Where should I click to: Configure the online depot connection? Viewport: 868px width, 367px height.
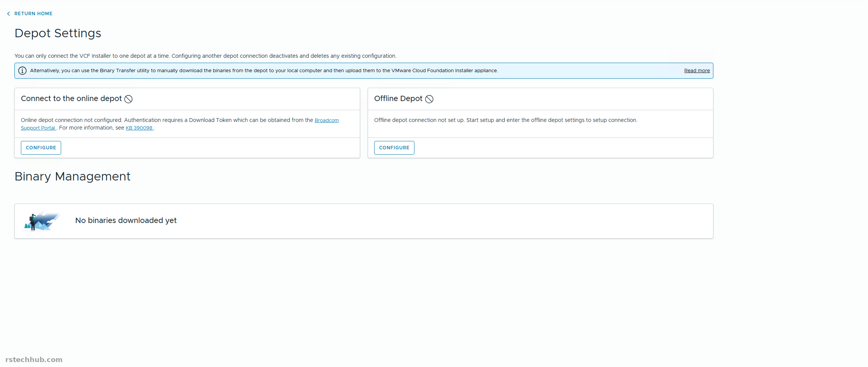pos(41,148)
